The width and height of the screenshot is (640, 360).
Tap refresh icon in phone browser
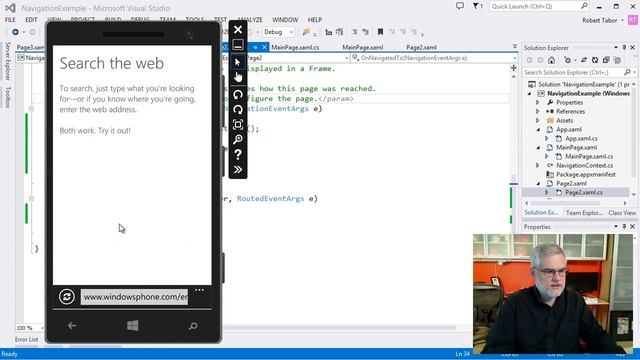(67, 297)
